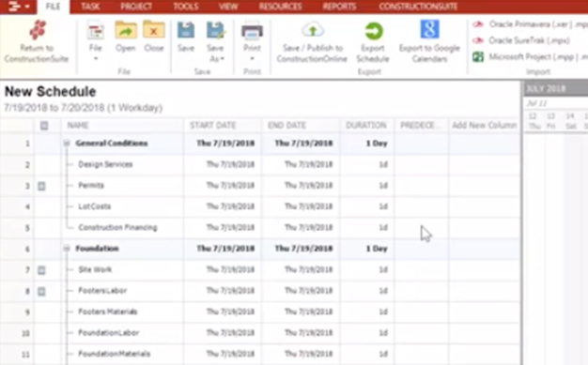This screenshot has width=588, height=365.
Task: Select row number 4
Action: (27, 206)
